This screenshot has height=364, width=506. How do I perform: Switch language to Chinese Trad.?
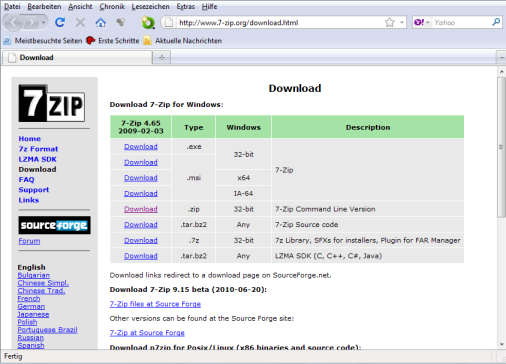click(x=41, y=291)
